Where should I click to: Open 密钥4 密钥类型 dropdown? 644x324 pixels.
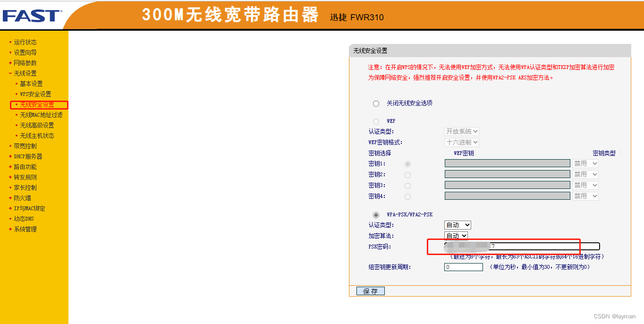coord(585,196)
